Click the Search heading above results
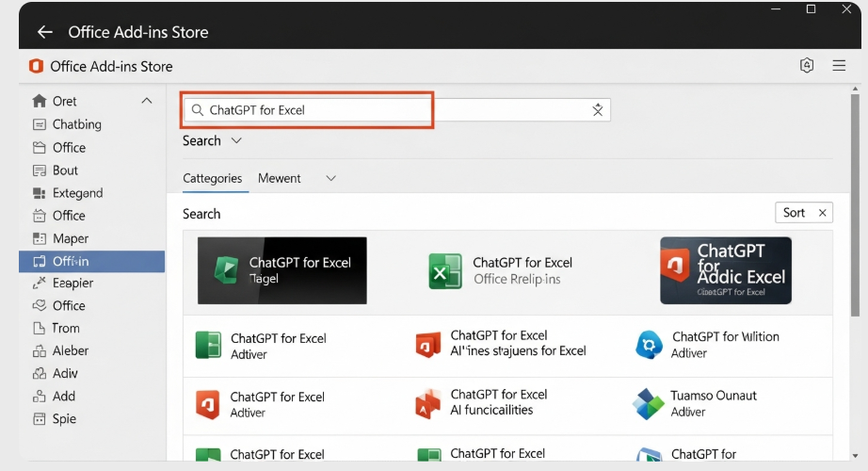868x471 pixels. click(201, 214)
